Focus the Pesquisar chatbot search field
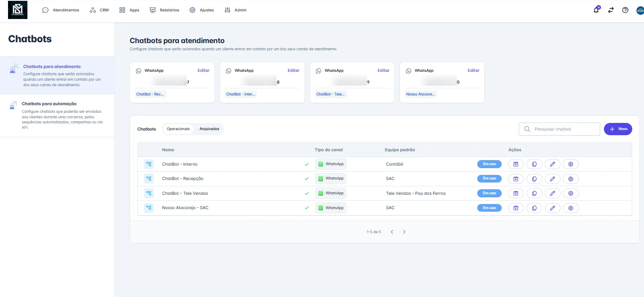The height and width of the screenshot is (297, 644). coord(559,129)
